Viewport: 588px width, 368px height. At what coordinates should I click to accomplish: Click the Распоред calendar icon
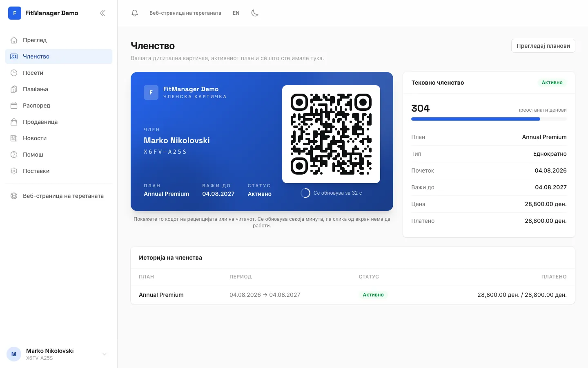14,105
